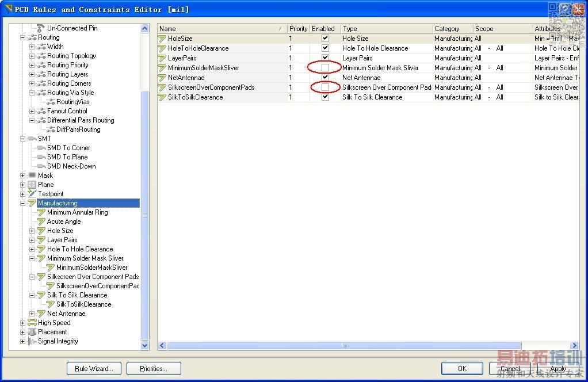The width and height of the screenshot is (588, 382).
Task: Click the tree scrollbar down arrow
Action: point(145,345)
